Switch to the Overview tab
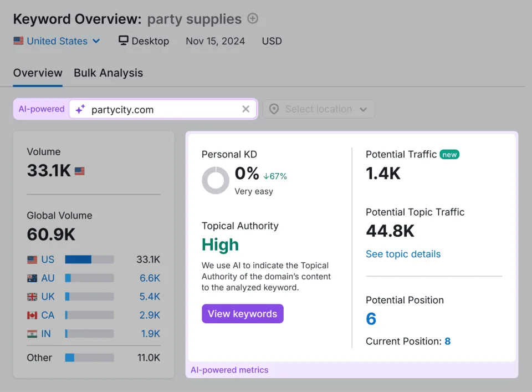The image size is (532, 392). pyautogui.click(x=38, y=73)
